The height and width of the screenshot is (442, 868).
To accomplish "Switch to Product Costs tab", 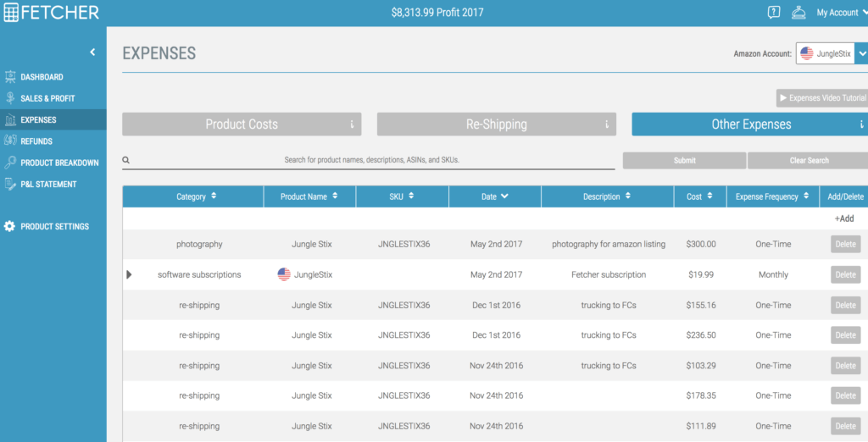I will [x=242, y=124].
